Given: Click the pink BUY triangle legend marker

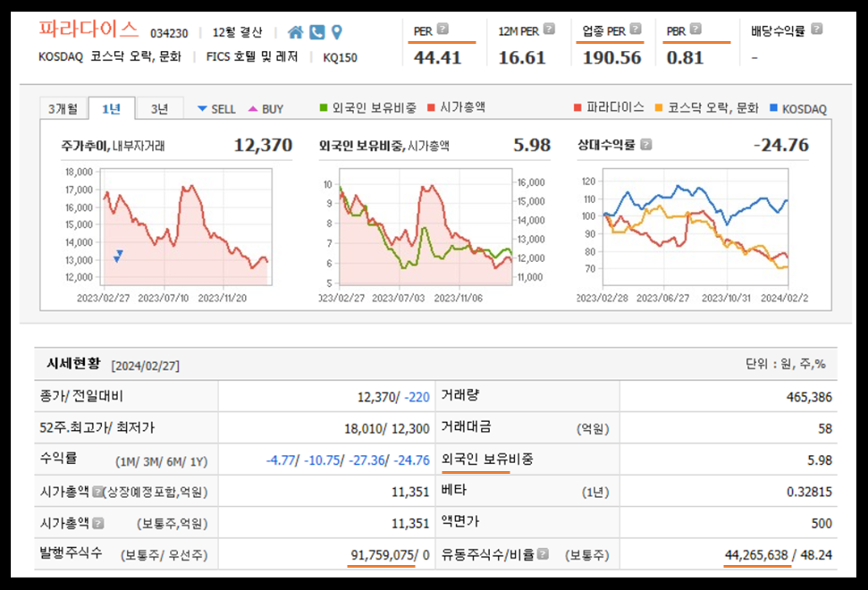Looking at the screenshot, I should [x=253, y=108].
